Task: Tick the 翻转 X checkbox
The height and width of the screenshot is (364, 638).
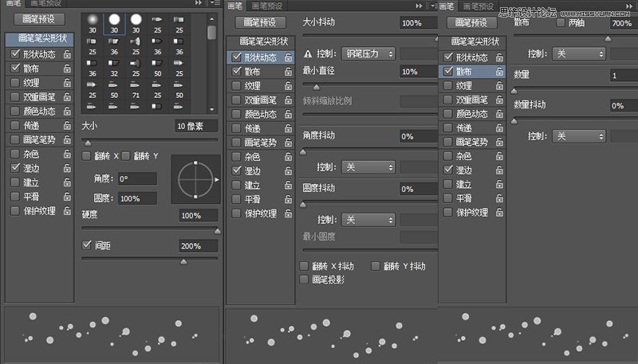Action: click(x=86, y=156)
